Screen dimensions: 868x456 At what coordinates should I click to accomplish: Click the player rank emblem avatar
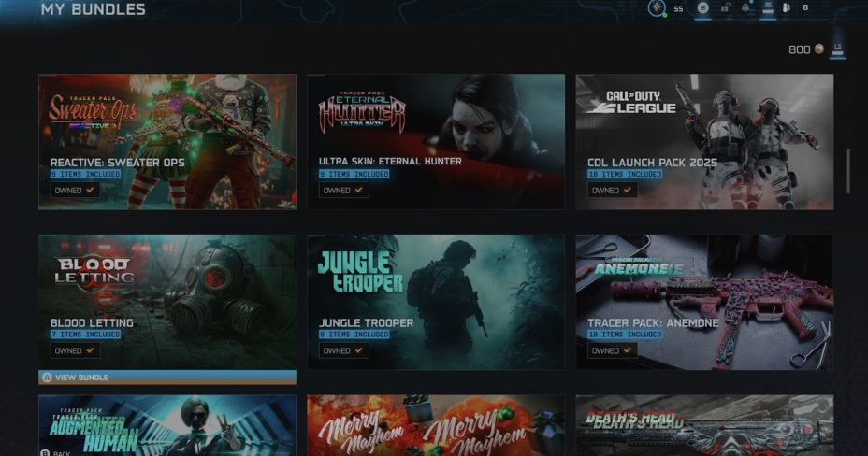pyautogui.click(x=658, y=8)
